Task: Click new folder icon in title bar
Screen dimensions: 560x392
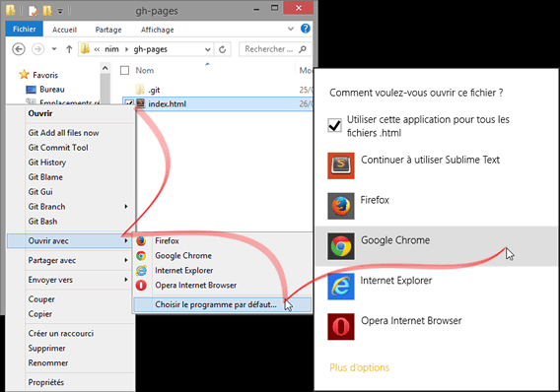Action: [x=47, y=11]
